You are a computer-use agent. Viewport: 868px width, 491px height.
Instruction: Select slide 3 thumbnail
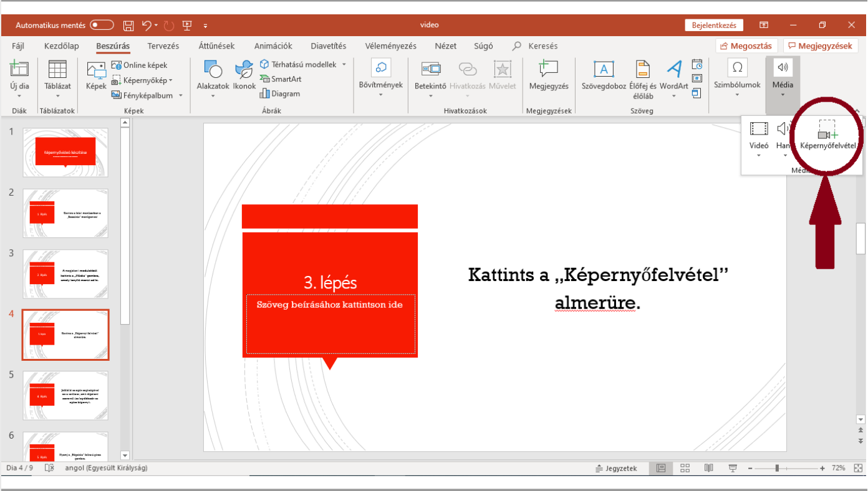(x=65, y=274)
